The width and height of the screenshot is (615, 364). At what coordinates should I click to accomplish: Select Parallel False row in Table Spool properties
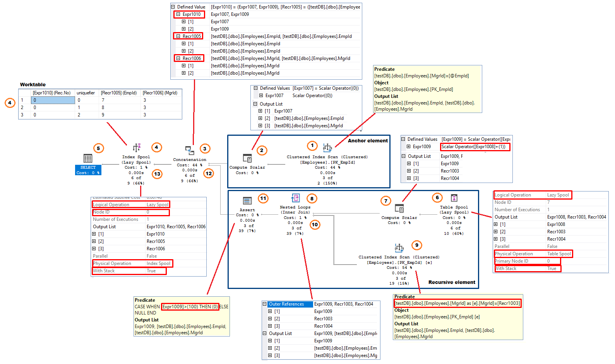(550, 246)
